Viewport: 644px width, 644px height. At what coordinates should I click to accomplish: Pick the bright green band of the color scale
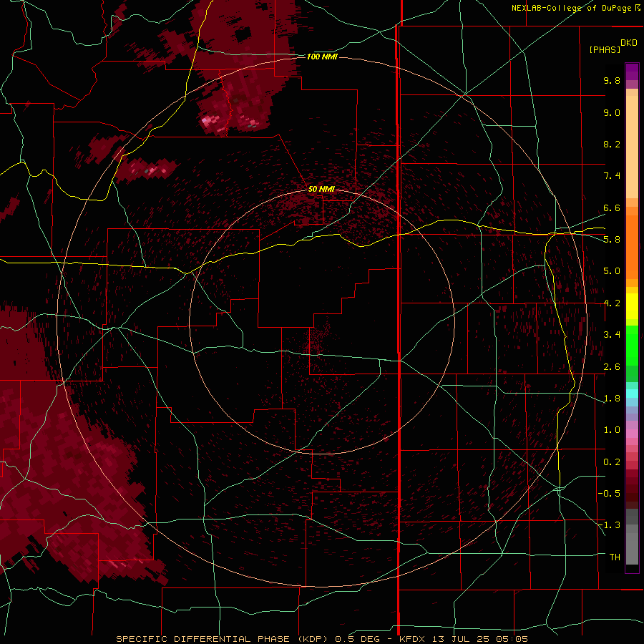[632, 345]
